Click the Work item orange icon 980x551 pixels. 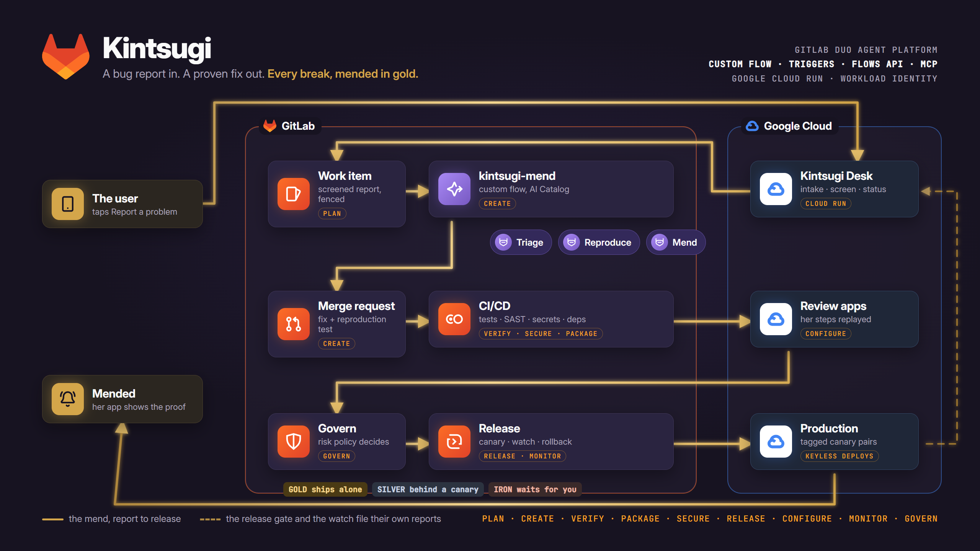pos(294,194)
